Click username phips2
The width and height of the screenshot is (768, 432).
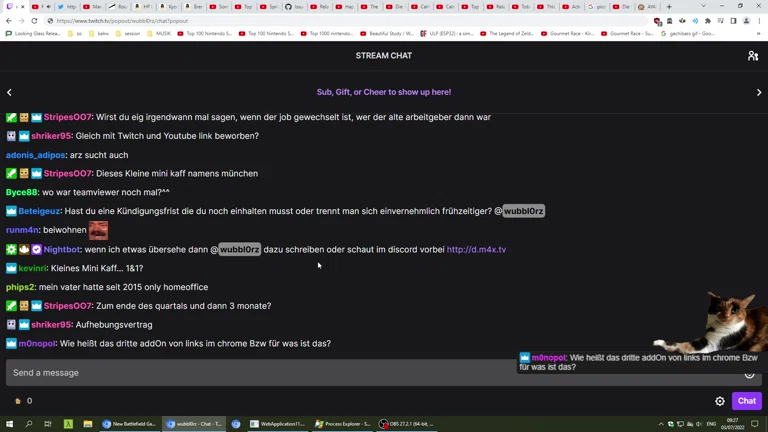pyautogui.click(x=20, y=287)
